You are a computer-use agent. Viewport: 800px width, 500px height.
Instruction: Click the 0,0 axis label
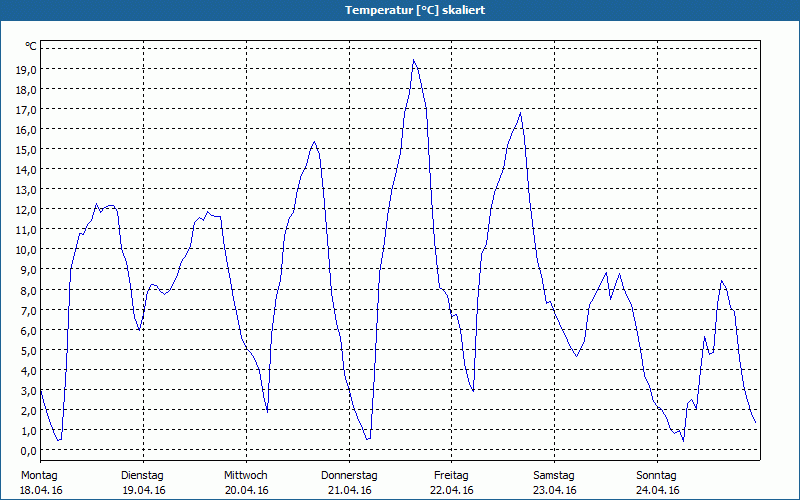[28, 450]
